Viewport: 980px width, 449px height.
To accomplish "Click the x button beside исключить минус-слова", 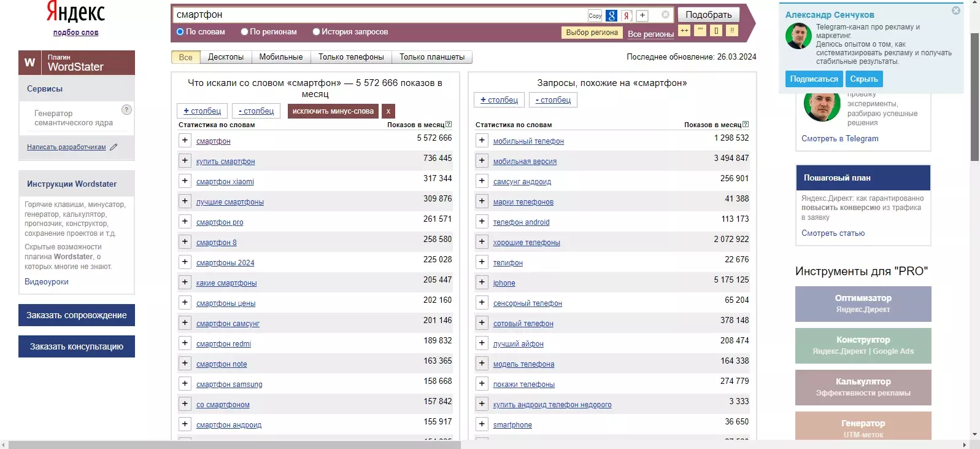I will point(388,111).
